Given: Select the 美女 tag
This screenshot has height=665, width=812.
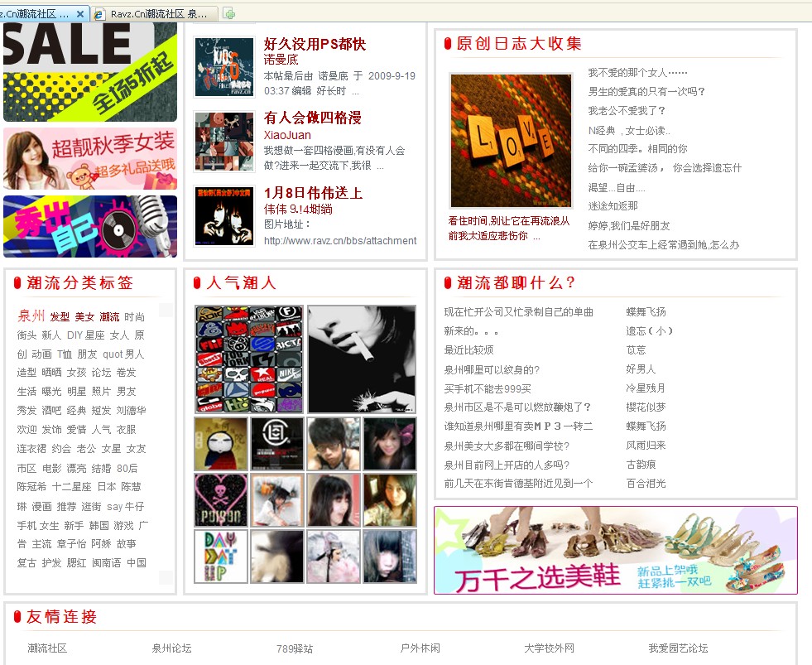Looking at the screenshot, I should (84, 316).
